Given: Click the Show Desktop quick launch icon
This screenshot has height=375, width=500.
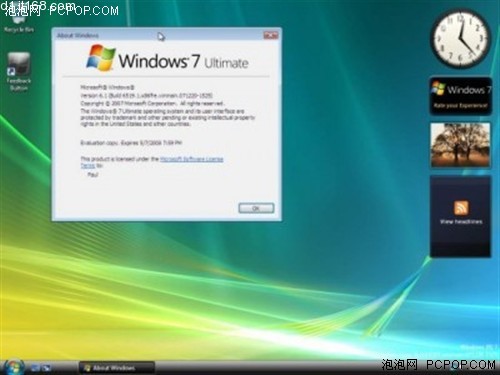Looking at the screenshot, I should [x=35, y=368].
